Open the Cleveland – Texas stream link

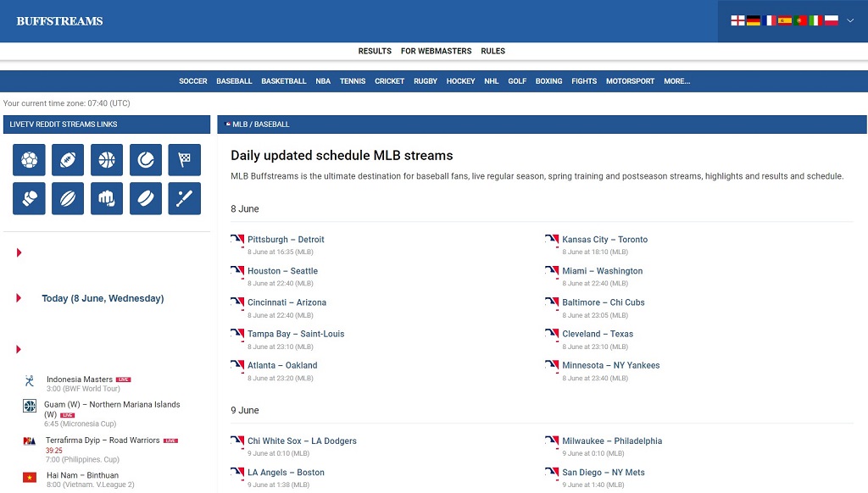tap(598, 335)
